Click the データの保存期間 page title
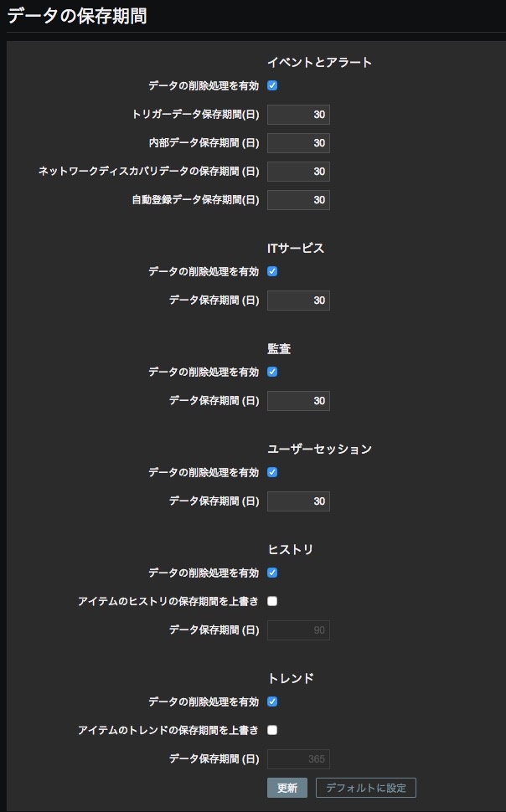This screenshot has width=506, height=812. [x=77, y=16]
